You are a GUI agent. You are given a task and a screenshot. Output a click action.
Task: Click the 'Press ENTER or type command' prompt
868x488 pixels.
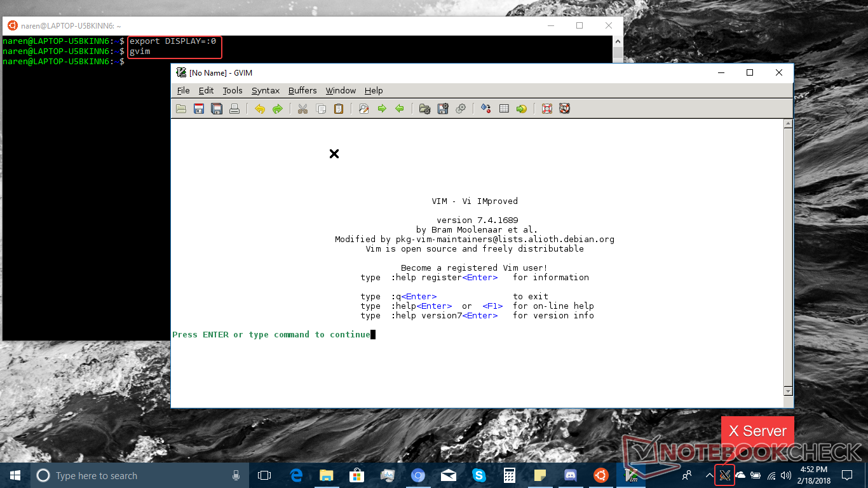tap(271, 334)
